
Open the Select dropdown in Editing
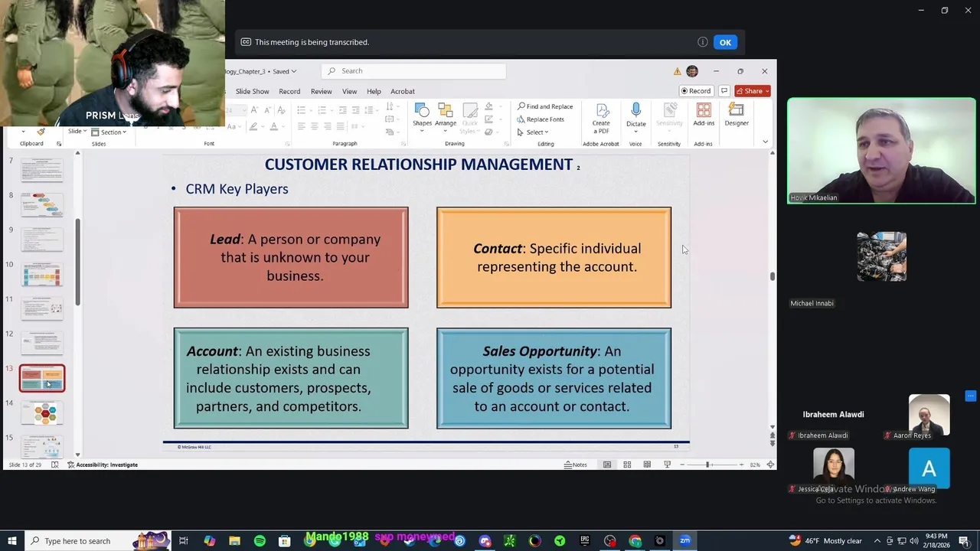pyautogui.click(x=533, y=132)
